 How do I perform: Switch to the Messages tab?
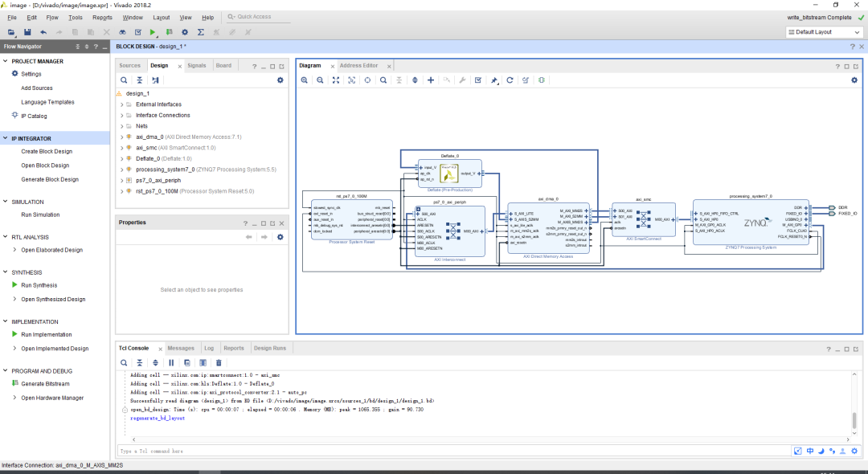(x=180, y=348)
